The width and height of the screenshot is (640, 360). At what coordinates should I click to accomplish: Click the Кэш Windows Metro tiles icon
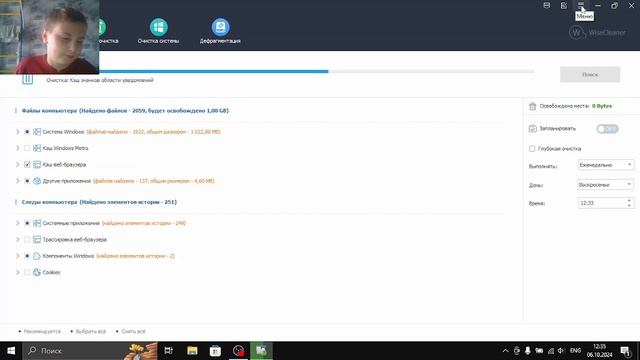(x=37, y=148)
